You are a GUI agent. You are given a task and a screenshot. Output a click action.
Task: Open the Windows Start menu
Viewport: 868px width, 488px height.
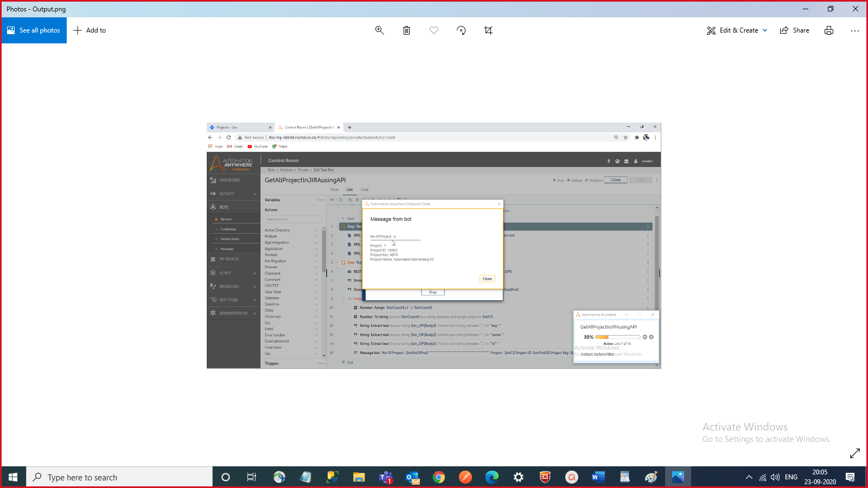[13, 477]
